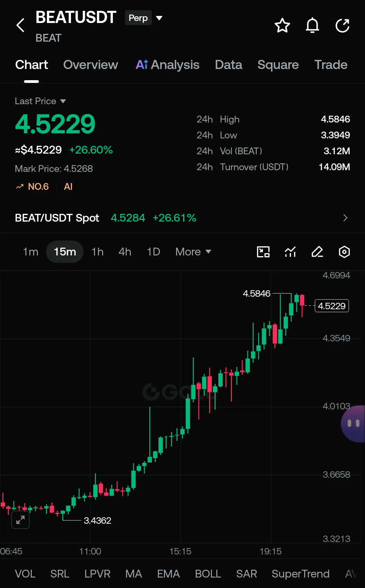Open the More timeframes dropdown

point(193,252)
